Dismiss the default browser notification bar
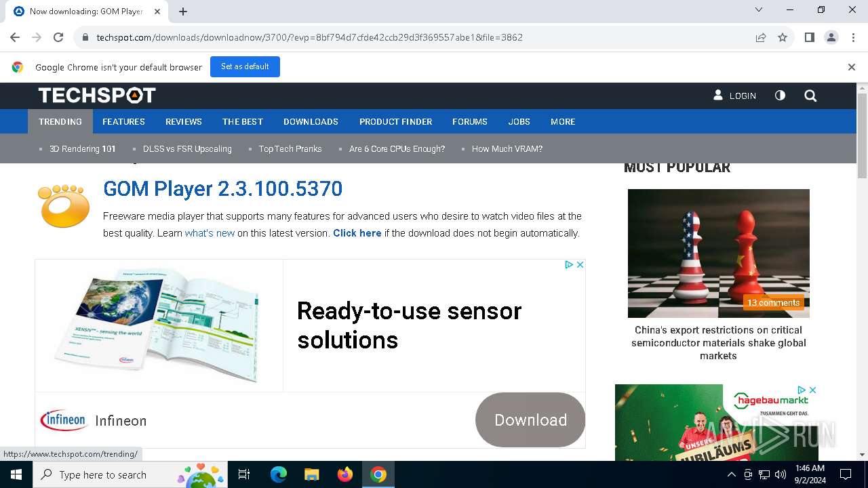This screenshot has height=488, width=868. (x=852, y=67)
